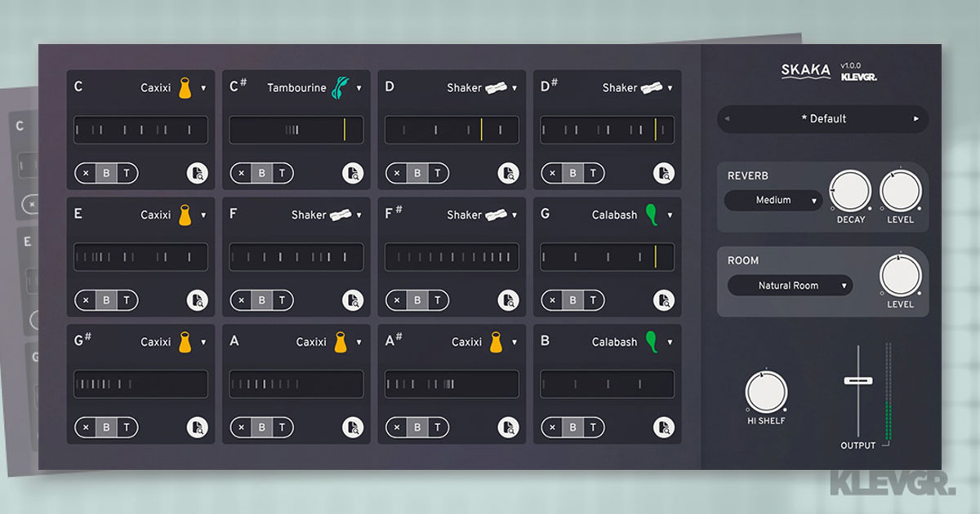Image resolution: width=980 pixels, height=514 pixels.
Task: Expand the Natural Room dropdown
Action: pyautogui.click(x=789, y=286)
